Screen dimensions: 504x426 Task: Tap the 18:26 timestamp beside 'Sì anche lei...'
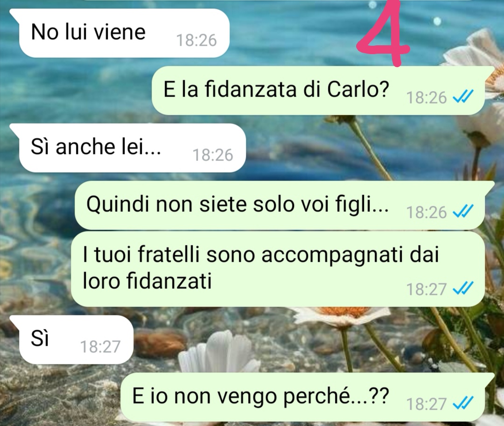212,155
